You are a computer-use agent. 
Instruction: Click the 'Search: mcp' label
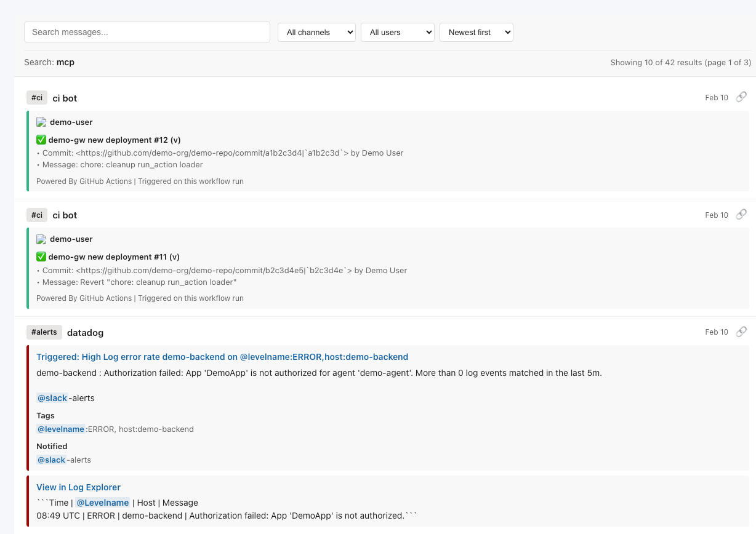(x=49, y=62)
